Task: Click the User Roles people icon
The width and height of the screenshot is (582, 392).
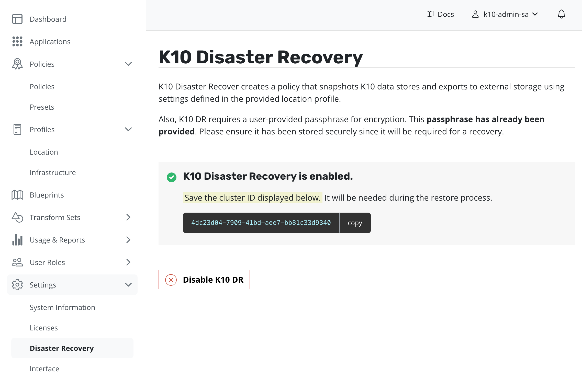Action: click(17, 262)
